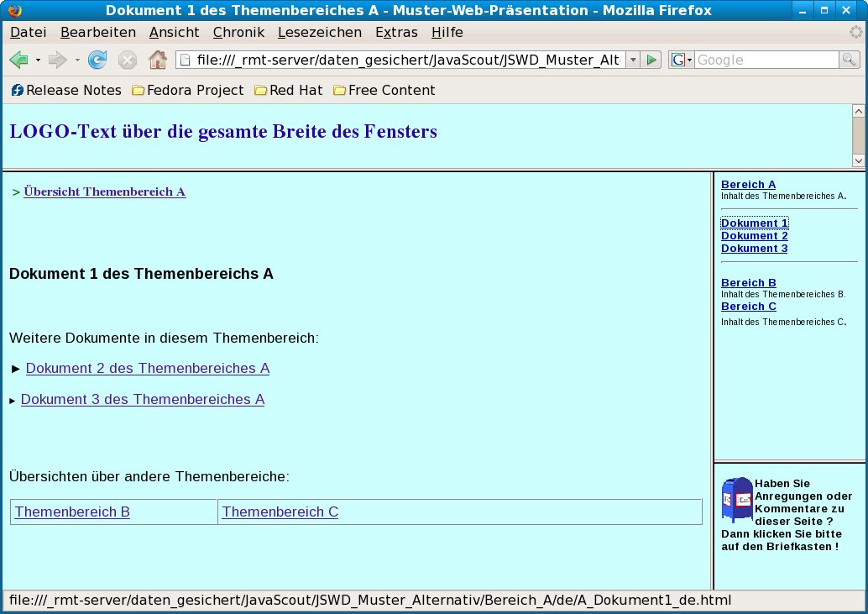The width and height of the screenshot is (868, 614).
Task: Open the Release Notes bookmark
Action: pyautogui.click(x=66, y=90)
